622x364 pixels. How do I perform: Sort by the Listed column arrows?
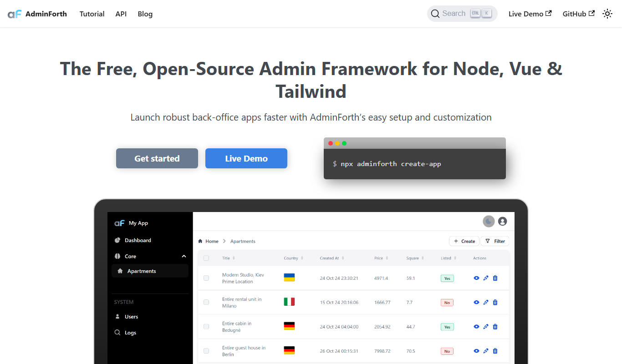point(455,258)
